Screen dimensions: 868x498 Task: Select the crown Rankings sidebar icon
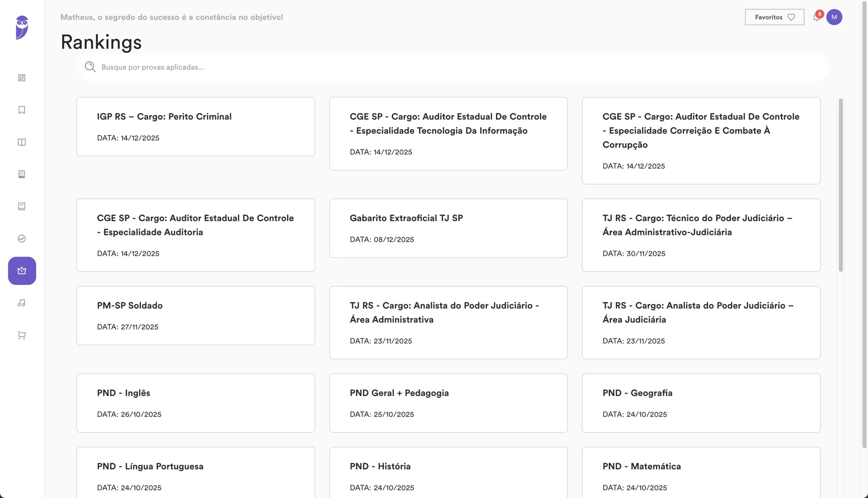pyautogui.click(x=22, y=271)
